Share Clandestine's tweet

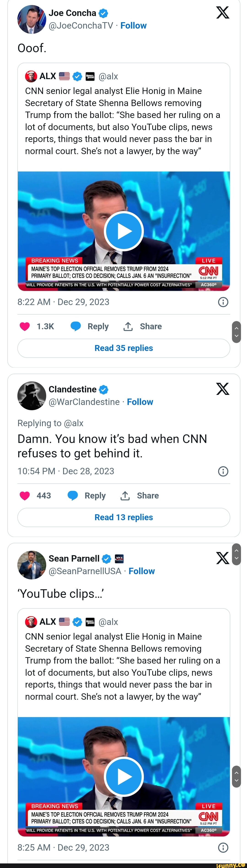(140, 496)
